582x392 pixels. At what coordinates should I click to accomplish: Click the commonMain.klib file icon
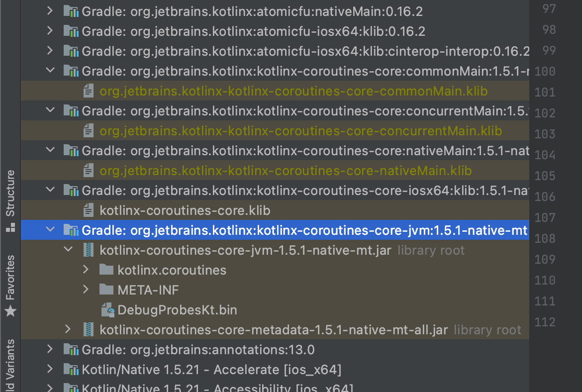click(x=89, y=91)
